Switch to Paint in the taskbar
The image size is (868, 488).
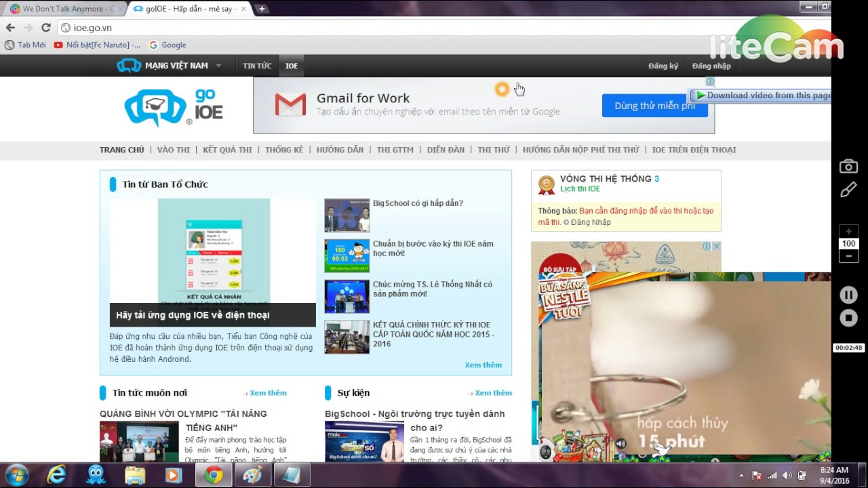tap(253, 475)
